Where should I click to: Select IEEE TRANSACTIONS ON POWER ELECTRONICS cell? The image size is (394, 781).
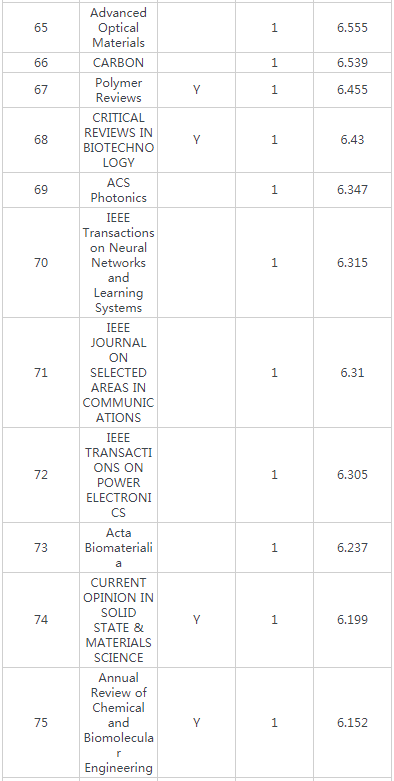pos(119,475)
